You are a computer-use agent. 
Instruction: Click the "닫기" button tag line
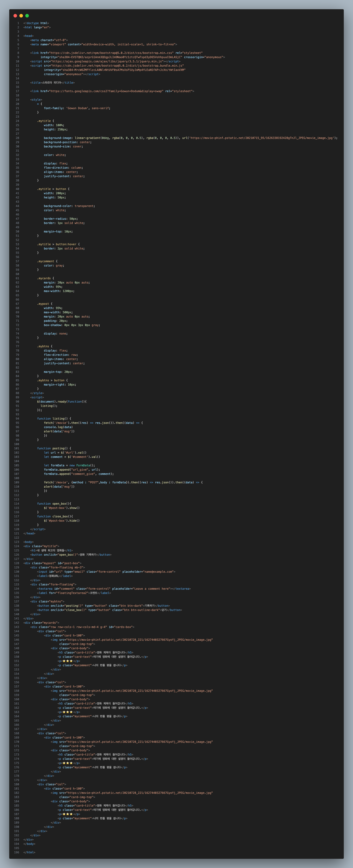pyautogui.click(x=110, y=610)
